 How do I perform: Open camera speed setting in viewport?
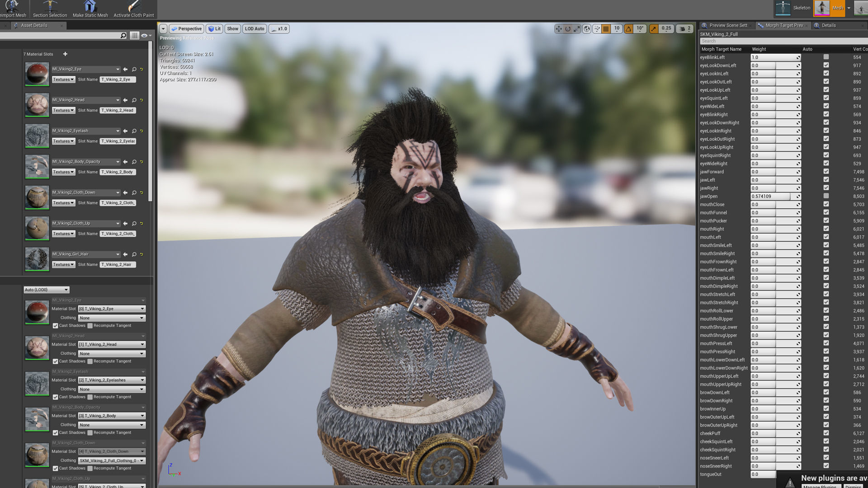click(685, 28)
